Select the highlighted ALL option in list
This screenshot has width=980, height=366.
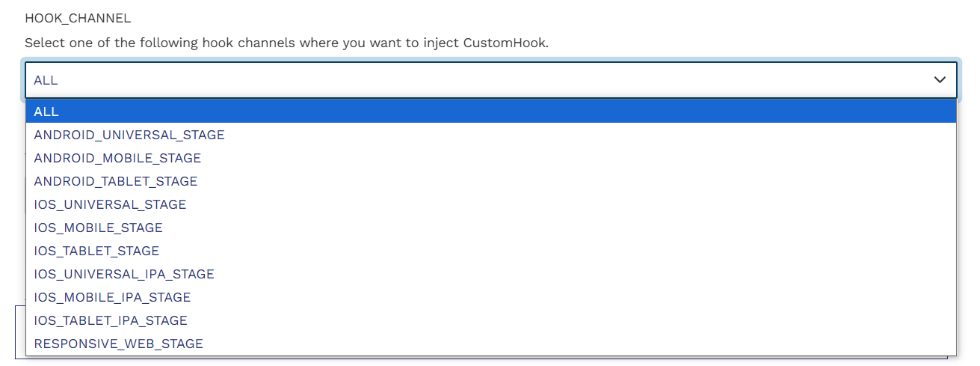click(x=46, y=112)
